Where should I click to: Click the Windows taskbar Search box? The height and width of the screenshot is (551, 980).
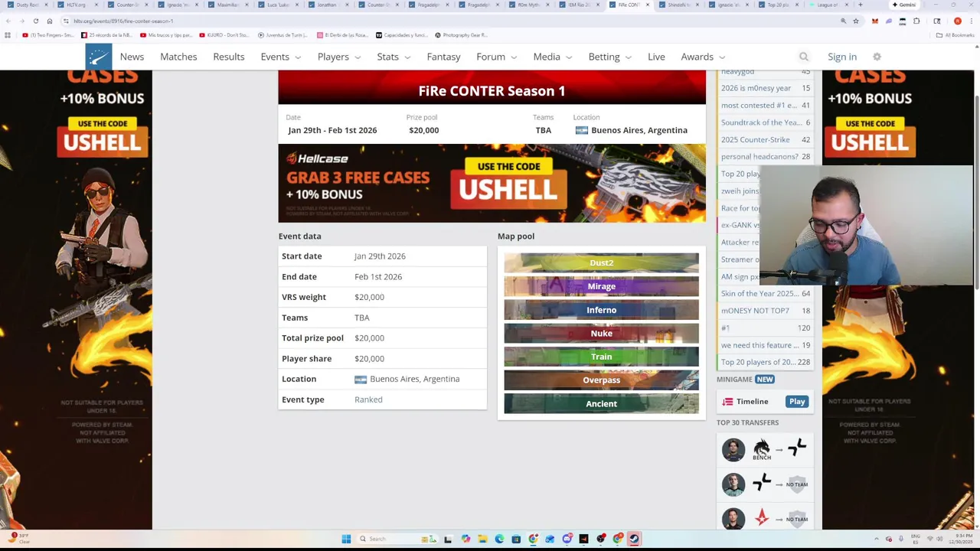click(398, 539)
